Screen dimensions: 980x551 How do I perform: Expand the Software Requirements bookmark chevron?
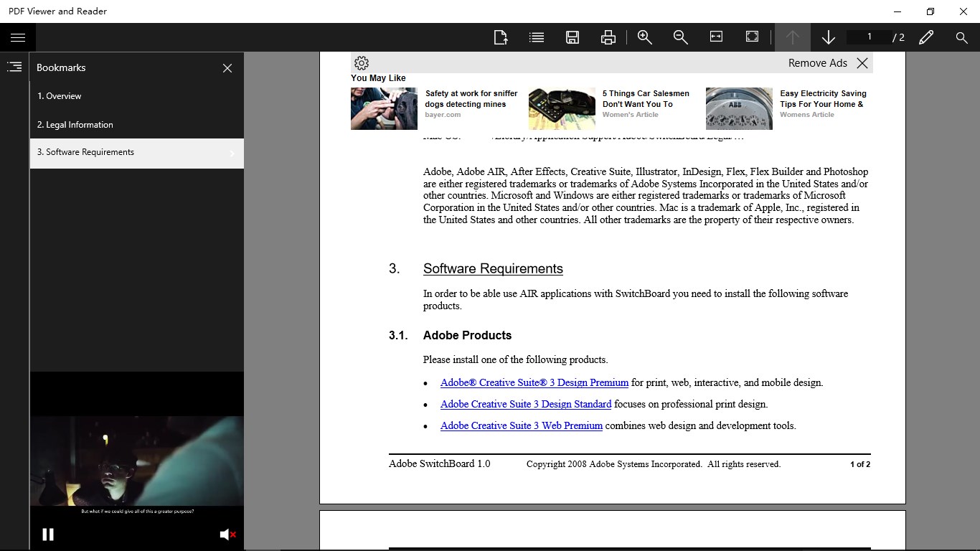pyautogui.click(x=232, y=153)
